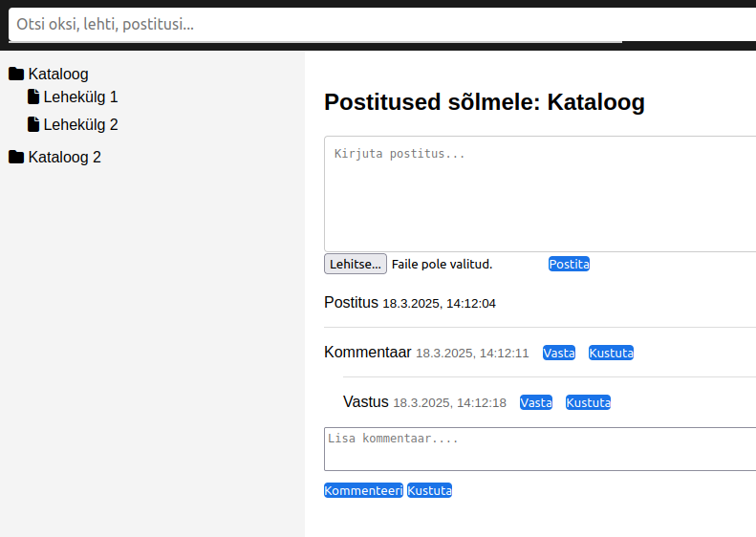Click Vasta next to Kommentaar
This screenshot has width=756, height=537.
click(x=559, y=353)
